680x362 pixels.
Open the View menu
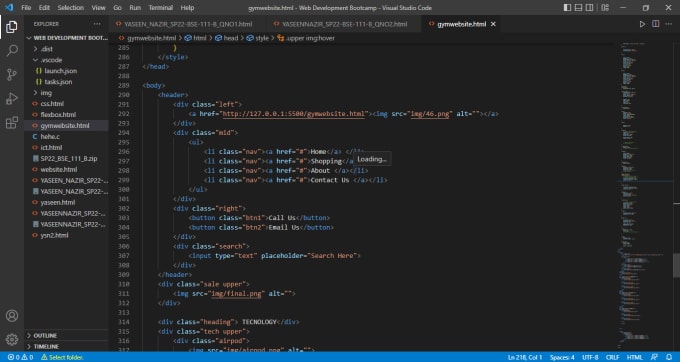[x=98, y=8]
